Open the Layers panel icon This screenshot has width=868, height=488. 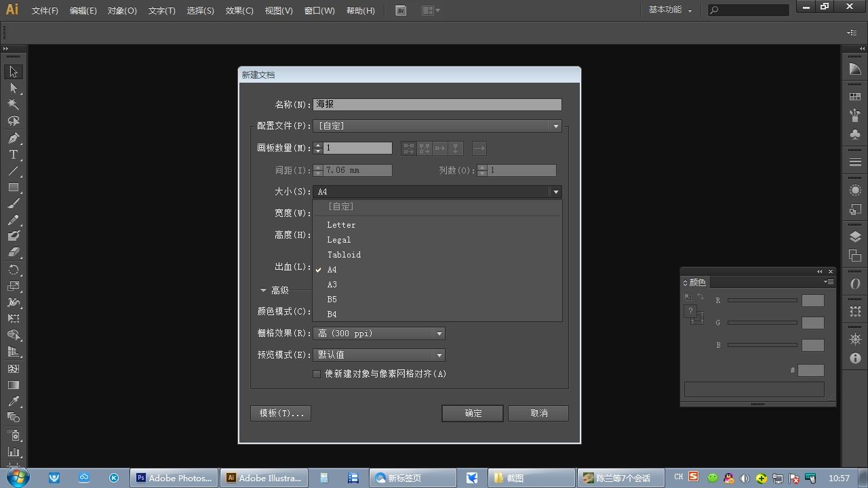pos(855,237)
